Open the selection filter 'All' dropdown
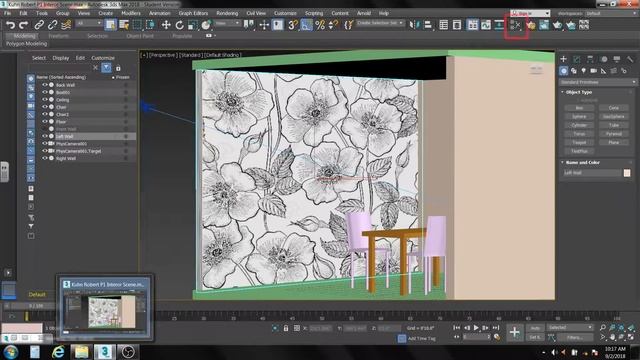 click(89, 24)
